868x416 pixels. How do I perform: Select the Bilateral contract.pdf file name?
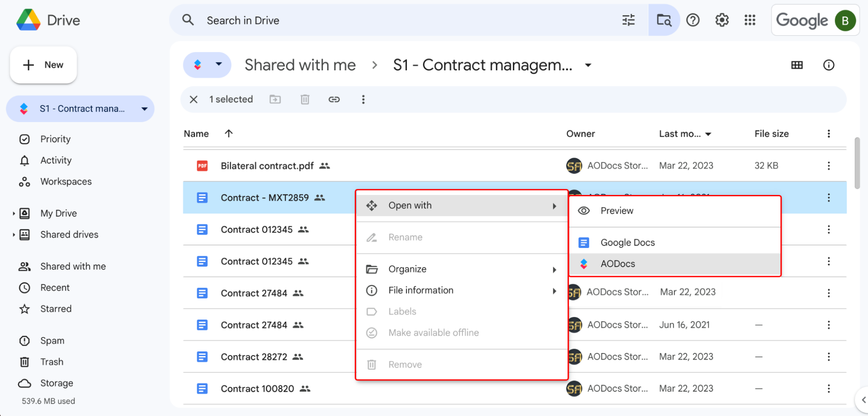pyautogui.click(x=267, y=166)
